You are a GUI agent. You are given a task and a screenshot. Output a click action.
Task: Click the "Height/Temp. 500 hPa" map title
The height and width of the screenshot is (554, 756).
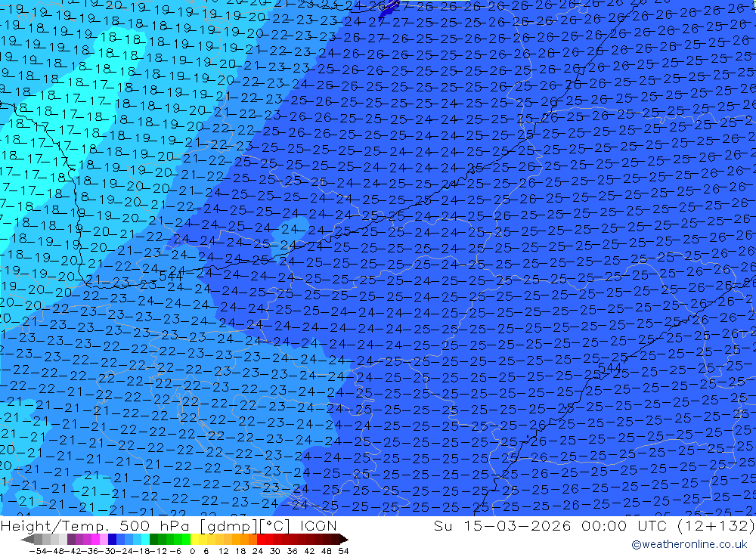(95, 525)
